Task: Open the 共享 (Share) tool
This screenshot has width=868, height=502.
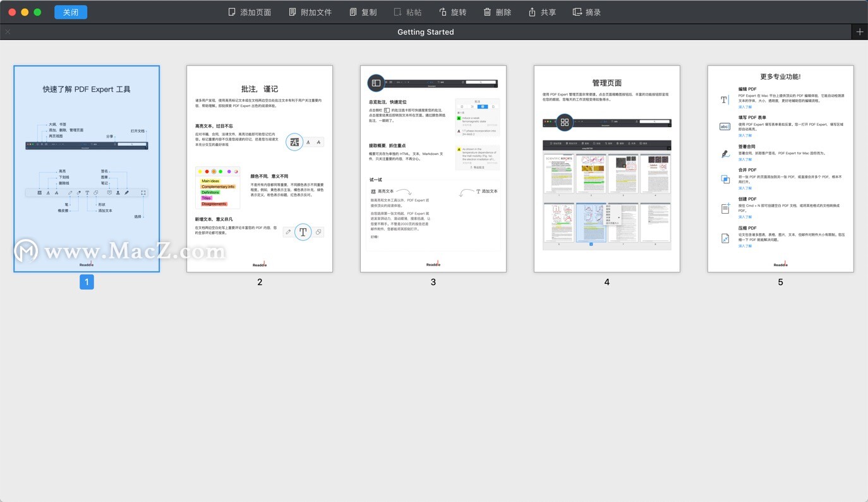Action: click(x=541, y=11)
